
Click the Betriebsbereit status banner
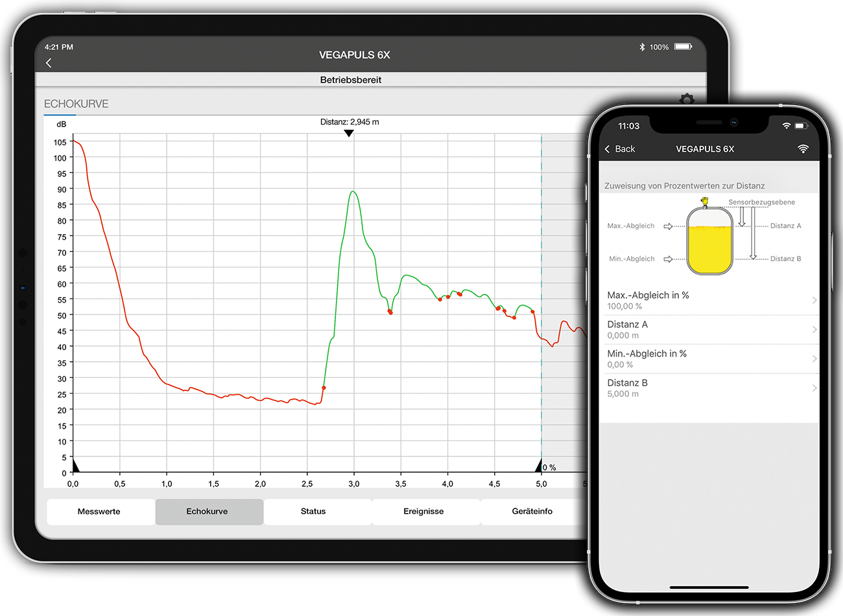pyautogui.click(x=350, y=79)
